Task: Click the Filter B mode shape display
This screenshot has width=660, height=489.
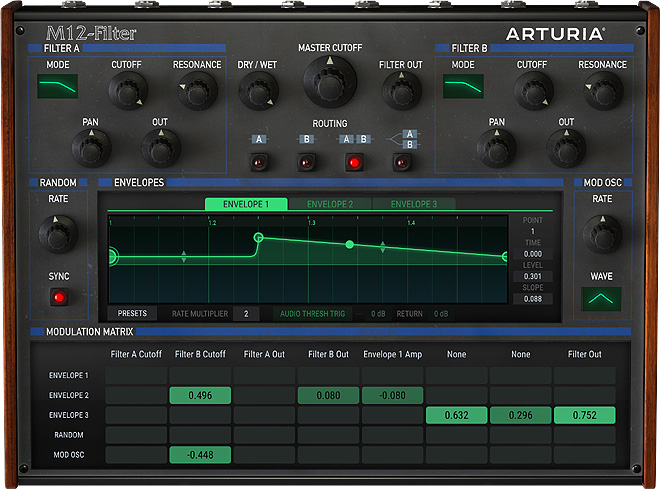Action: 463,87
